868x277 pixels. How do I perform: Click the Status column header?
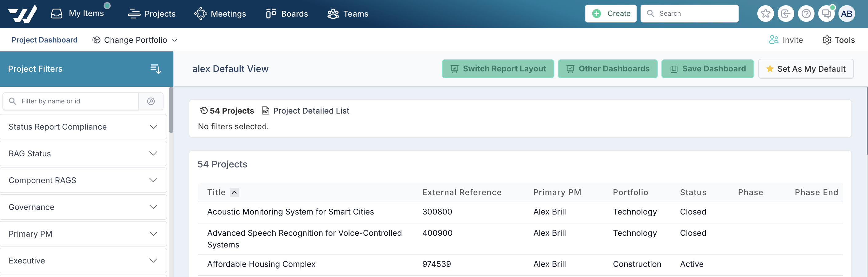(x=693, y=192)
